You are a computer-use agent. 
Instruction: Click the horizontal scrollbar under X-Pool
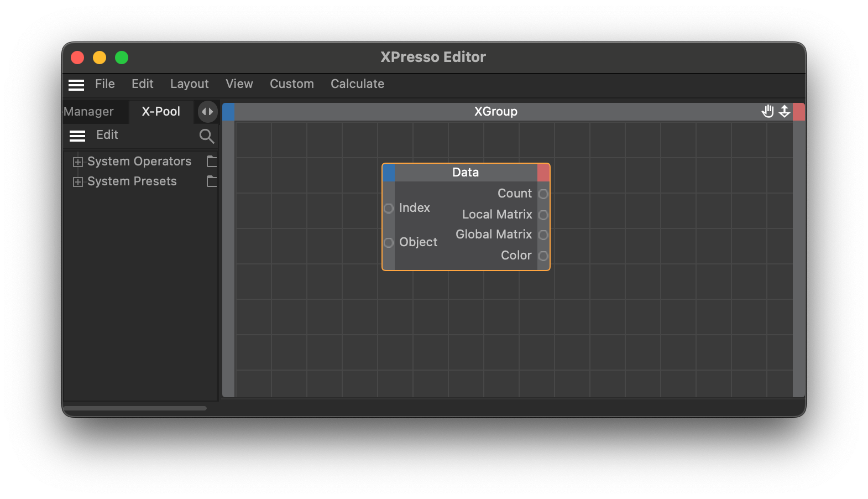click(x=135, y=408)
